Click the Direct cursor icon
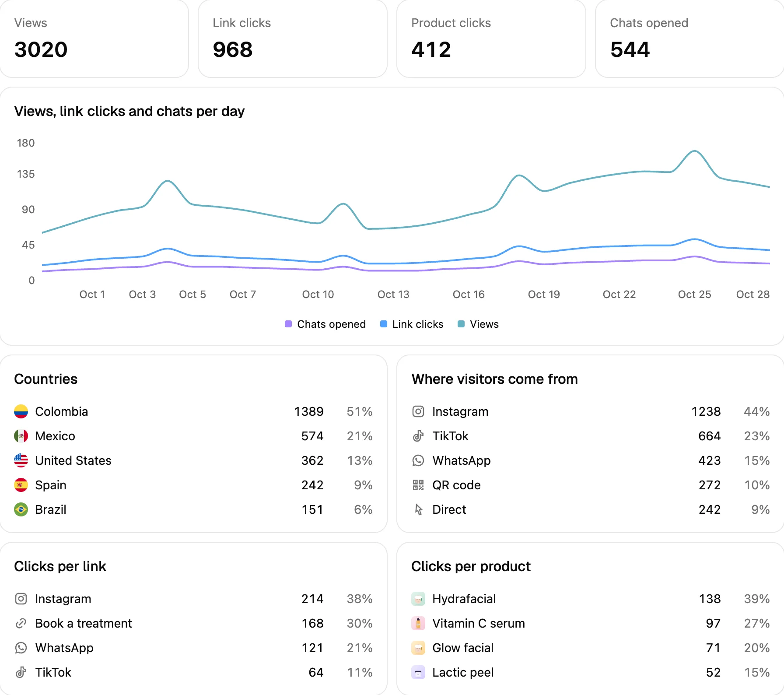Image resolution: width=784 pixels, height=695 pixels. point(419,509)
